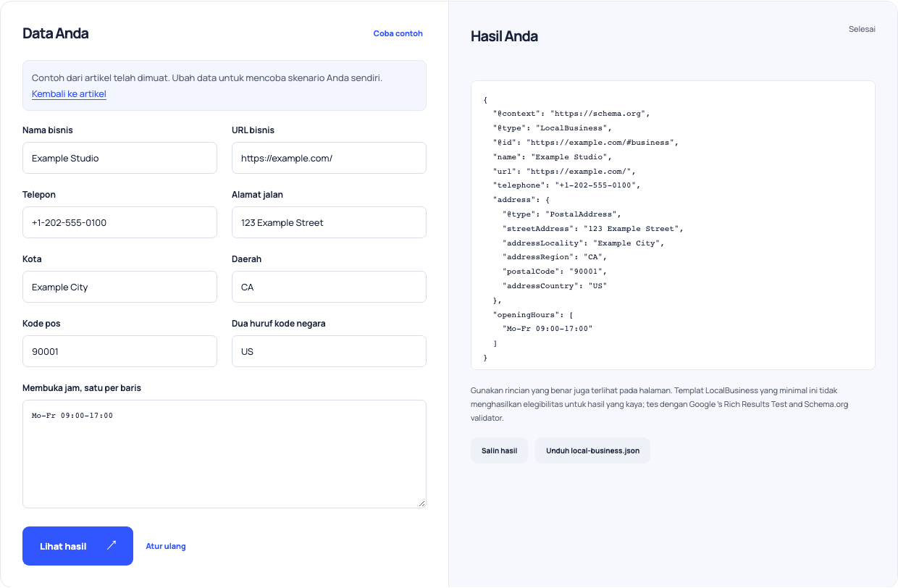Click the Hasil Anda heading
The width and height of the screenshot is (898, 588).
(x=504, y=36)
